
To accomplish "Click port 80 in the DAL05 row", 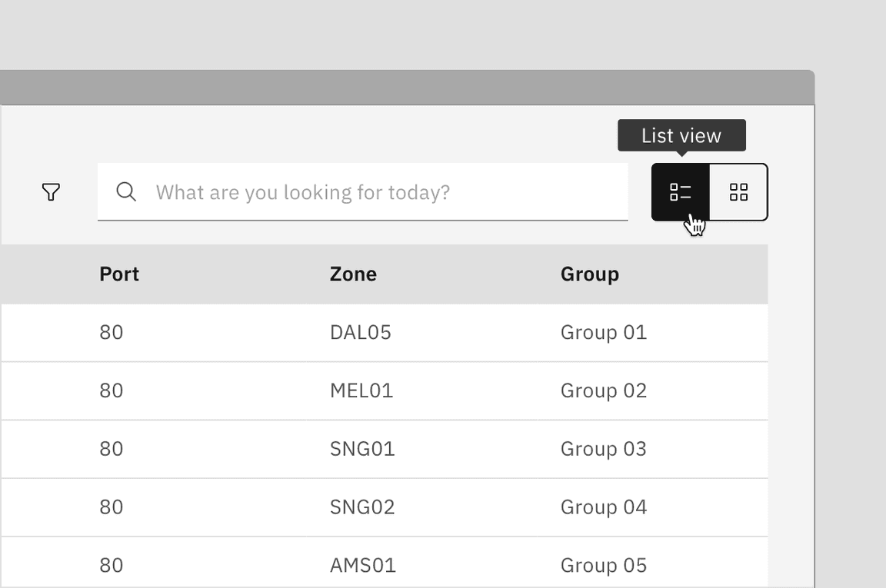I will pos(112,333).
